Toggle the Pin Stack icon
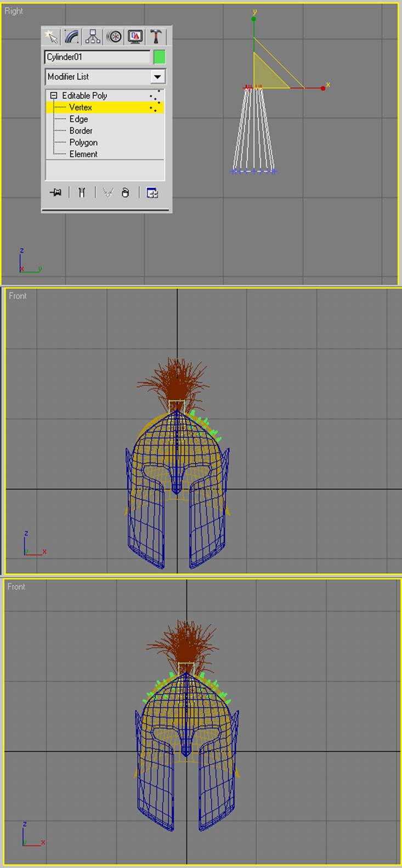The height and width of the screenshot is (868, 402). tap(55, 192)
